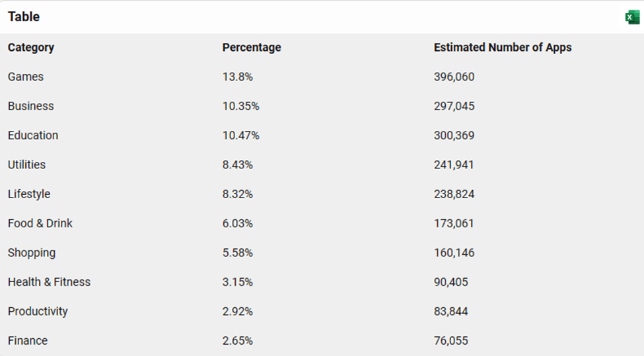Select the Productivity category cell
Image resolution: width=644 pixels, height=356 pixels.
coord(38,312)
